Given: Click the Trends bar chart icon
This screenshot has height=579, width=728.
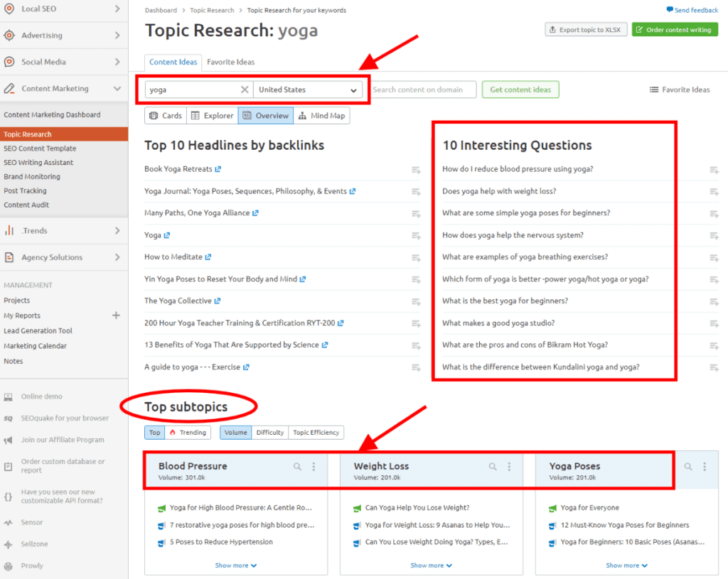Looking at the screenshot, I should 9,231.
